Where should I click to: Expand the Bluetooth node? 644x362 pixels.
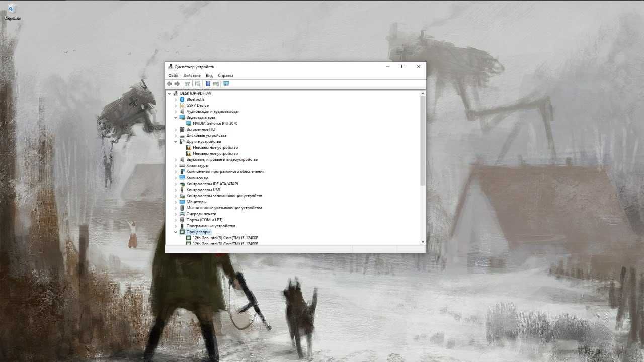pos(176,99)
